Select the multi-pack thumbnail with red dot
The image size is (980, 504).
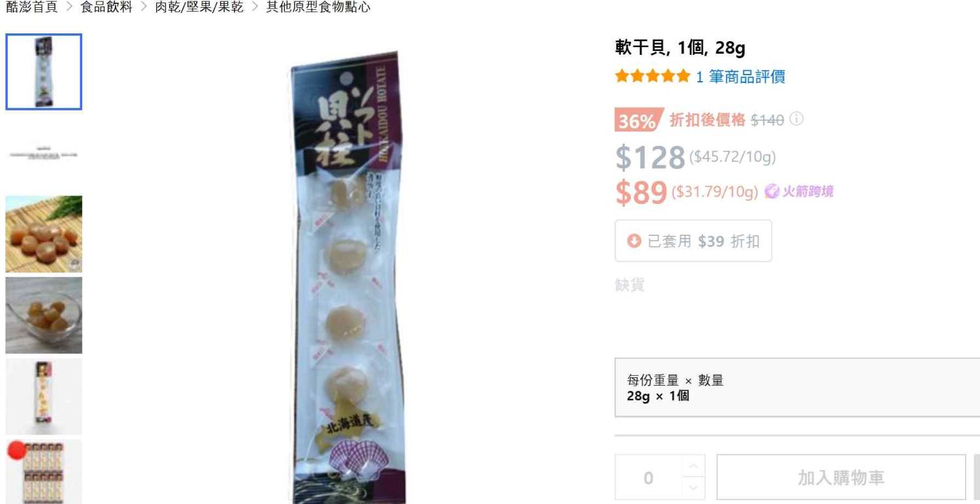(x=44, y=471)
